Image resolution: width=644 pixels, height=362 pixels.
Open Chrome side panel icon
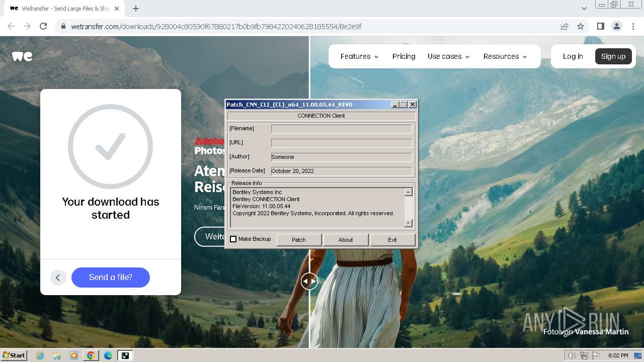(600, 26)
